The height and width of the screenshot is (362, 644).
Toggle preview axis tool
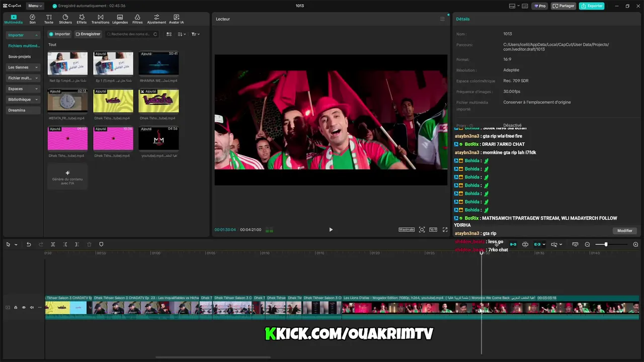tap(554, 244)
